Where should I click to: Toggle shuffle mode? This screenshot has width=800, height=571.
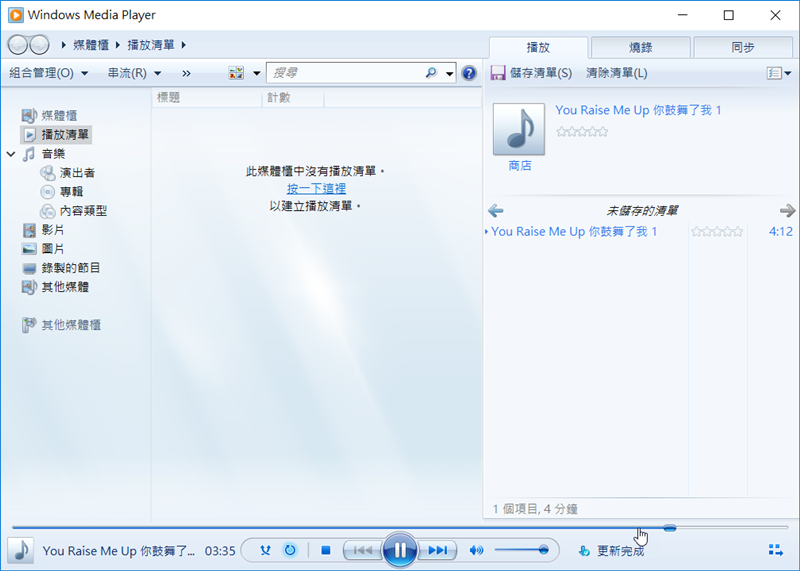click(x=265, y=550)
